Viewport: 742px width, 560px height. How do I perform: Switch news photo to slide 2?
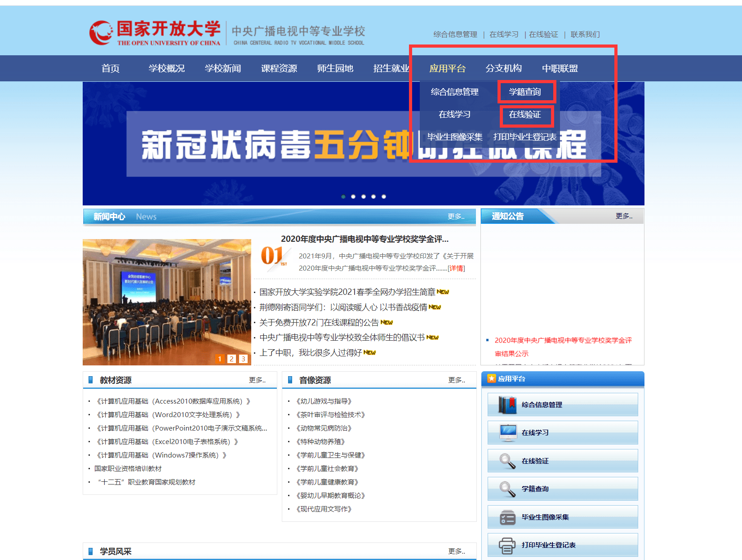tap(231, 359)
